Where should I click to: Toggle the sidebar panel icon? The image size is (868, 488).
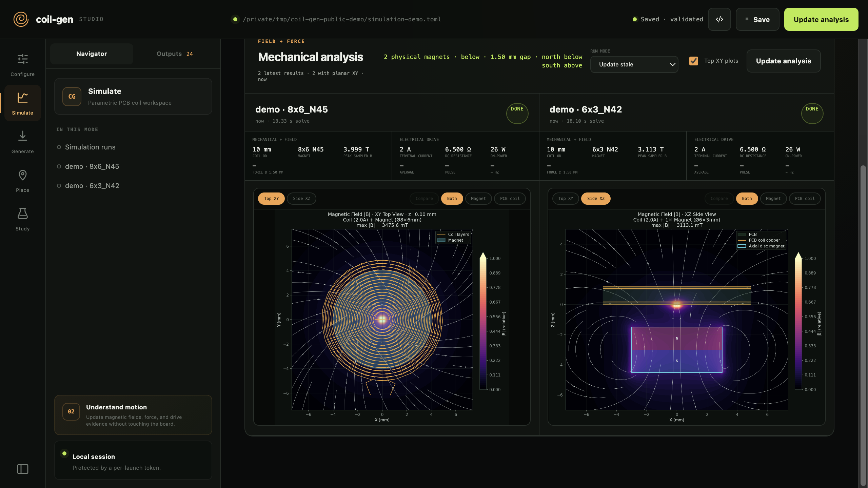[x=23, y=469]
